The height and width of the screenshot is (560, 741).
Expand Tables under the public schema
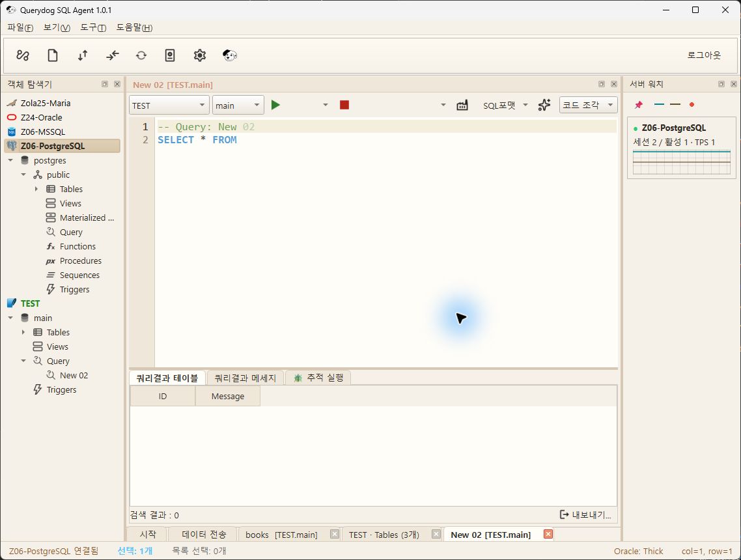coord(36,189)
